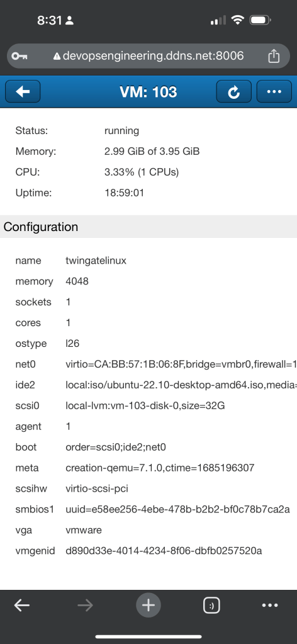The width and height of the screenshot is (297, 644).
Task: Tap the battery indicator in status bar
Action: coord(260,20)
